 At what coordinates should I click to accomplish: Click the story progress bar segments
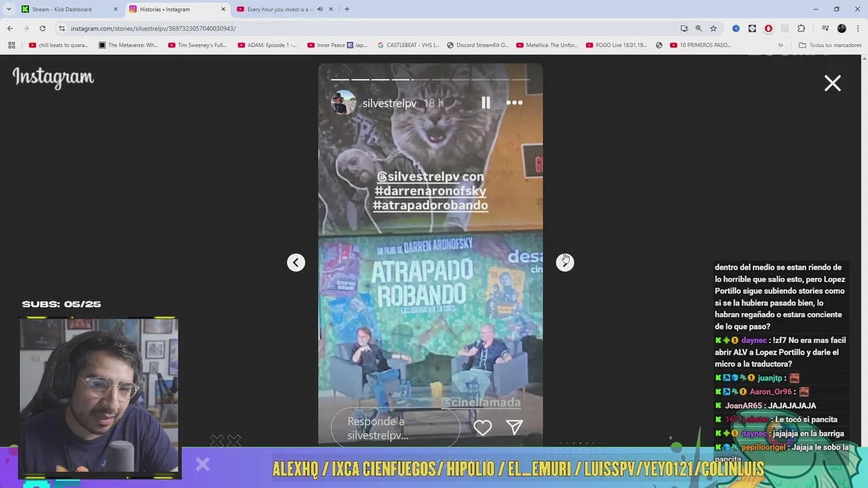point(430,79)
